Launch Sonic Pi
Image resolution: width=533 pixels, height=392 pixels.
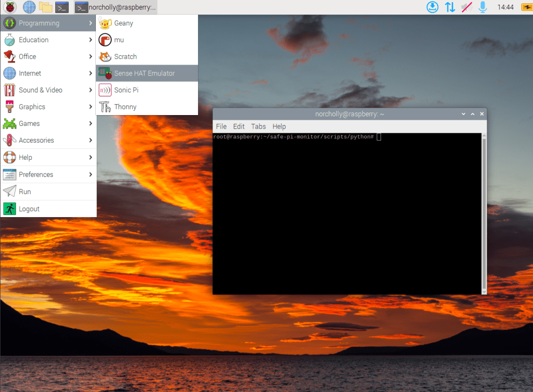(126, 90)
